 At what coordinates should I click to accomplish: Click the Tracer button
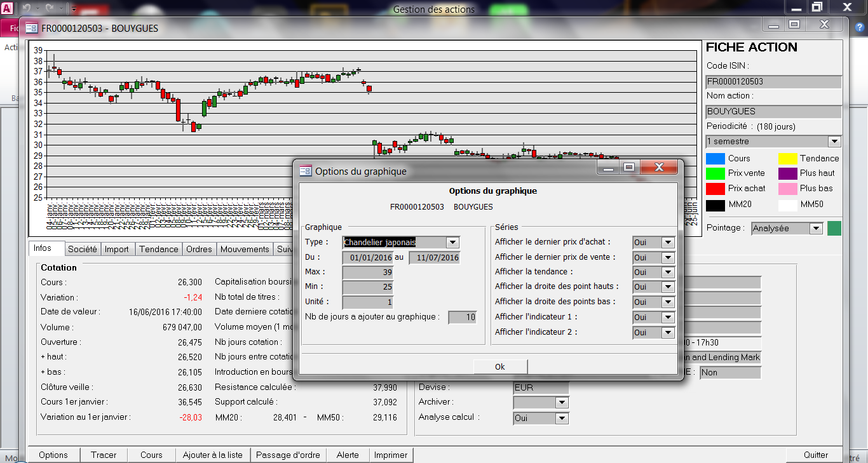tap(104, 455)
